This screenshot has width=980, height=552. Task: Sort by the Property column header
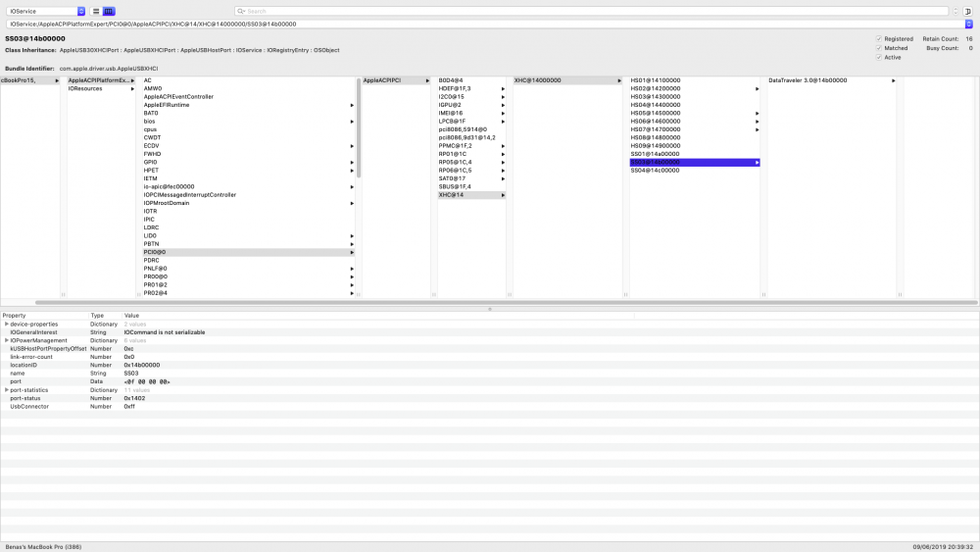click(44, 316)
